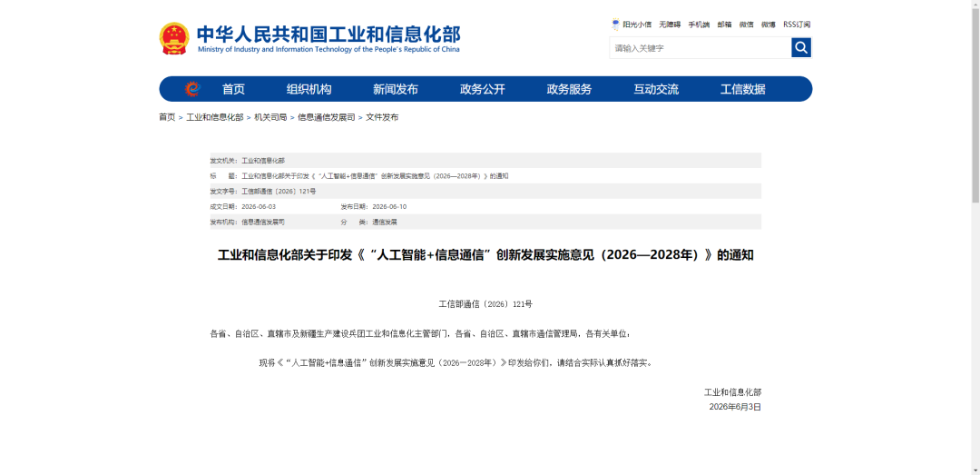Click the 分类 value 通信发展
The width and height of the screenshot is (980, 475).
point(385,223)
